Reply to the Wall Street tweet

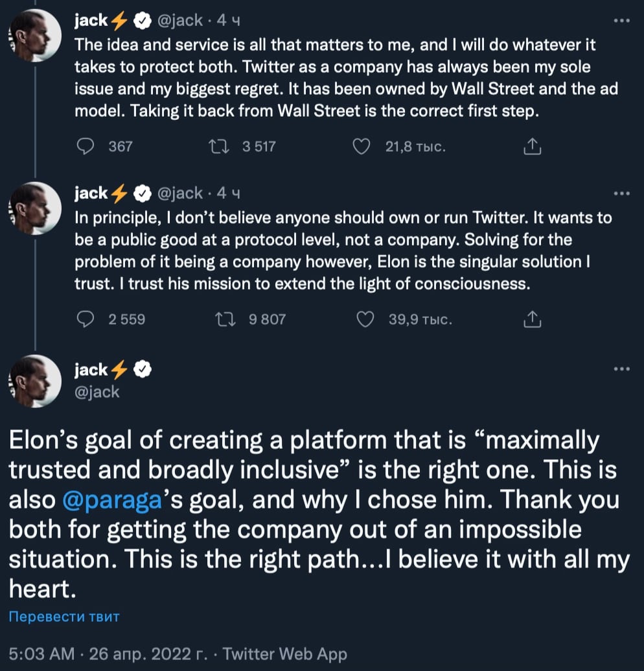[x=86, y=147]
